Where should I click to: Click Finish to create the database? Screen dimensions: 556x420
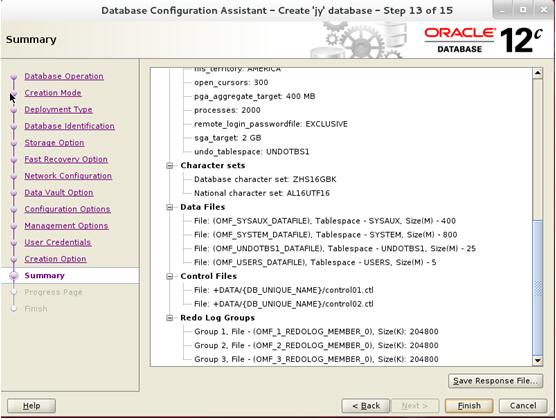click(x=469, y=406)
